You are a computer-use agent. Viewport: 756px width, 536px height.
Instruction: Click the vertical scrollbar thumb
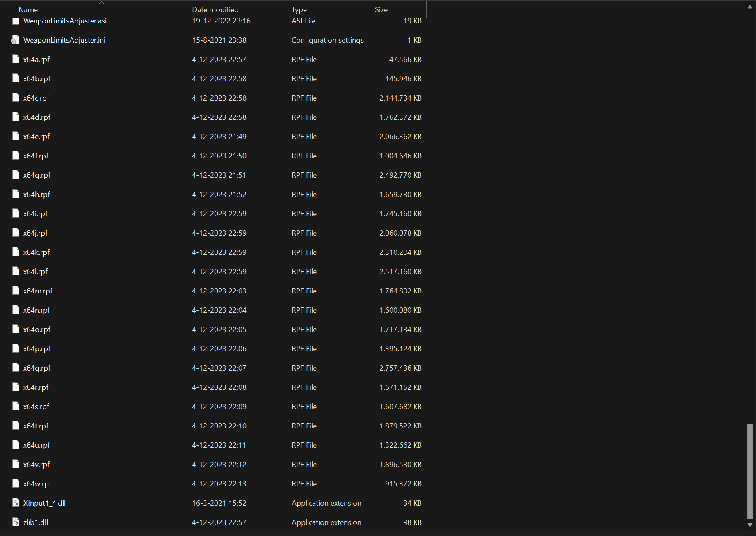point(750,472)
